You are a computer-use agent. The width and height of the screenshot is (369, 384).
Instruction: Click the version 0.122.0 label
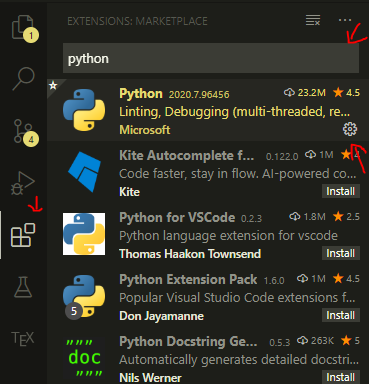282,157
